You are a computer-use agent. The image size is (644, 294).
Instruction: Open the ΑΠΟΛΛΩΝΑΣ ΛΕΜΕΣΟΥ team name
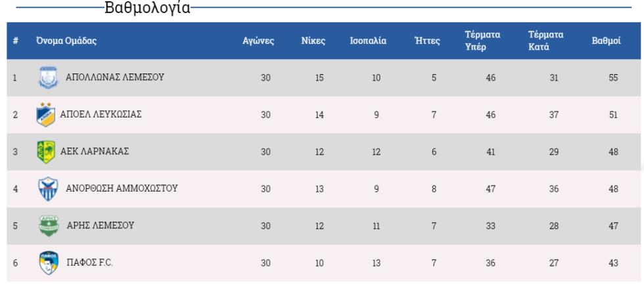pyautogui.click(x=115, y=77)
